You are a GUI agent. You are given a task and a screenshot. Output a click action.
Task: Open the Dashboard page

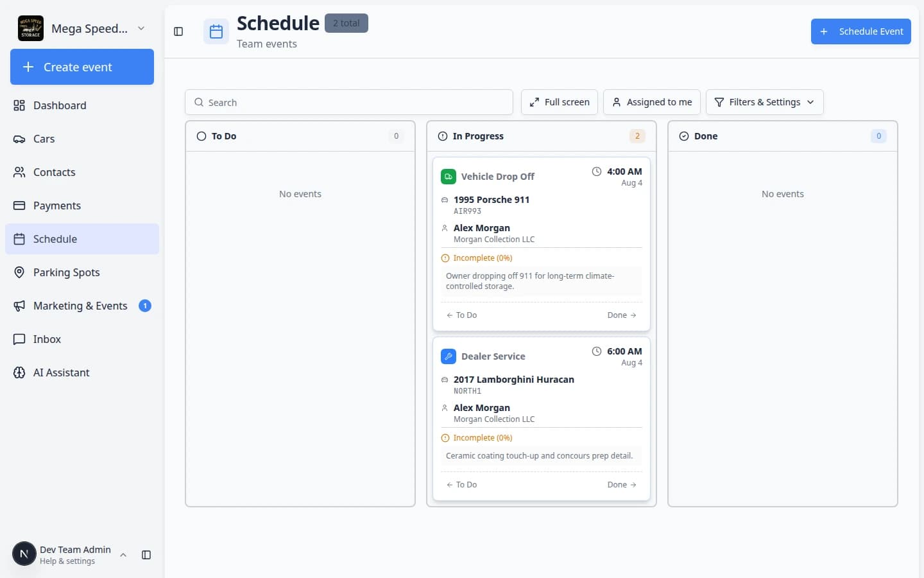(82, 105)
